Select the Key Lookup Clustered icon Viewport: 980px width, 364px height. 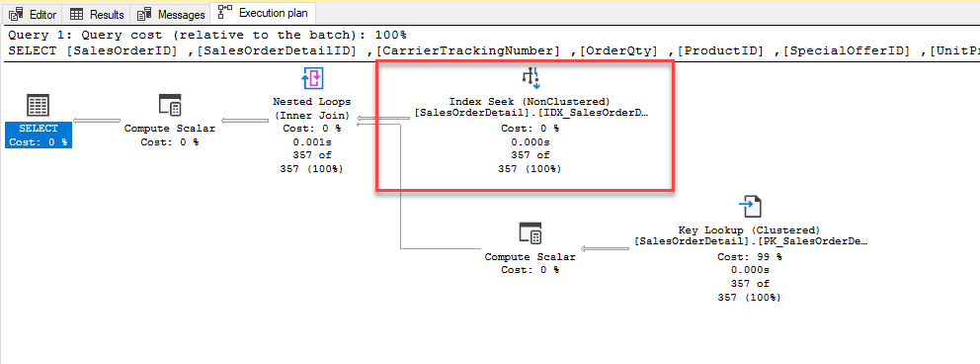coord(750,207)
